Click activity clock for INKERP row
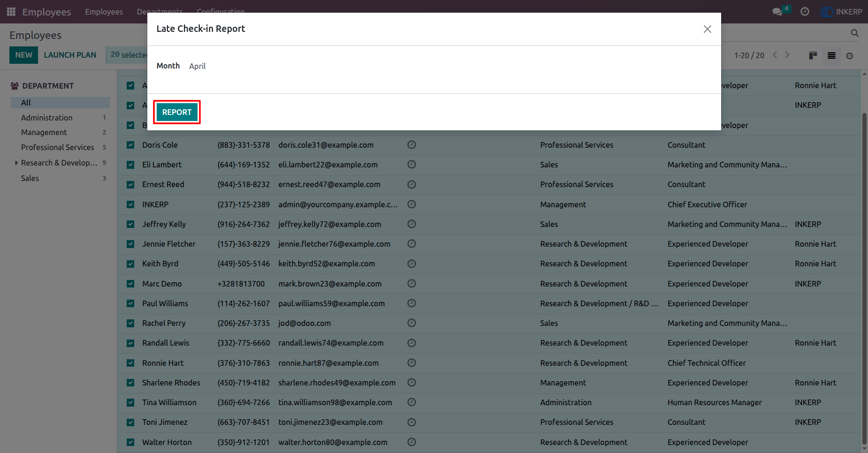 411,204
